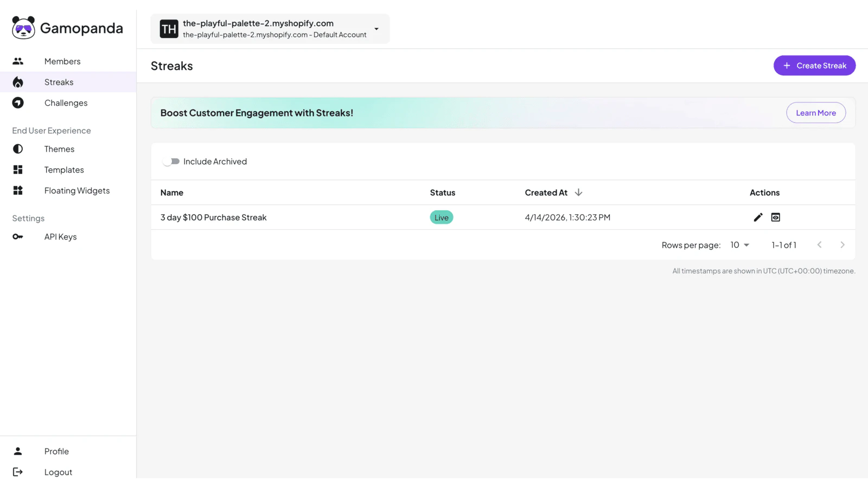Click the Live status badge

442,217
